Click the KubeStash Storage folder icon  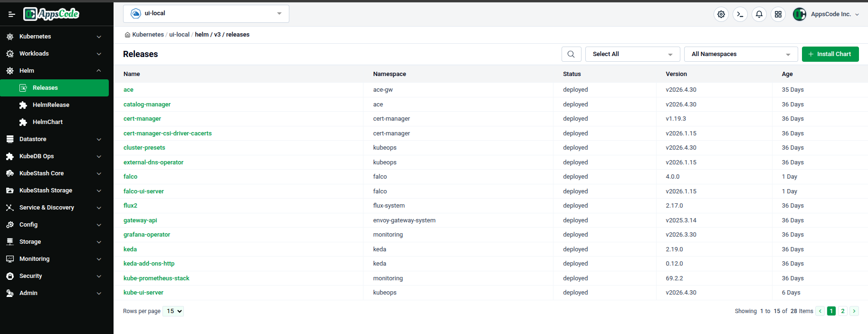(x=10, y=191)
